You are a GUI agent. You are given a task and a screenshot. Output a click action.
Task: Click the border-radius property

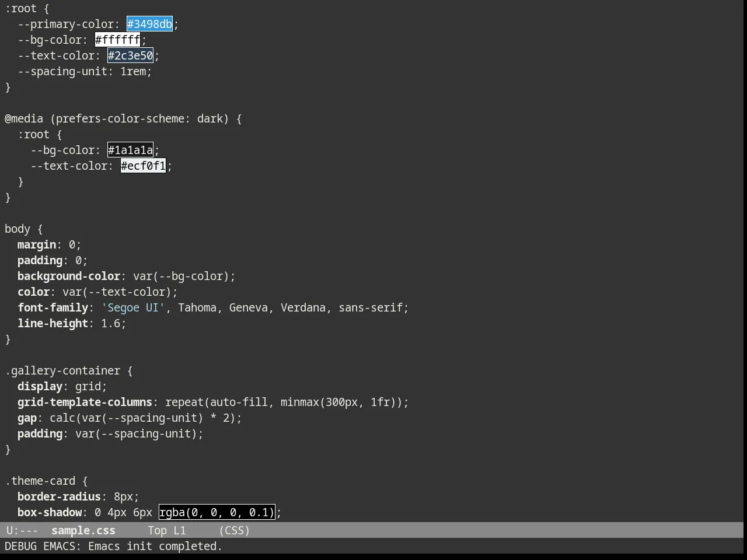point(59,496)
